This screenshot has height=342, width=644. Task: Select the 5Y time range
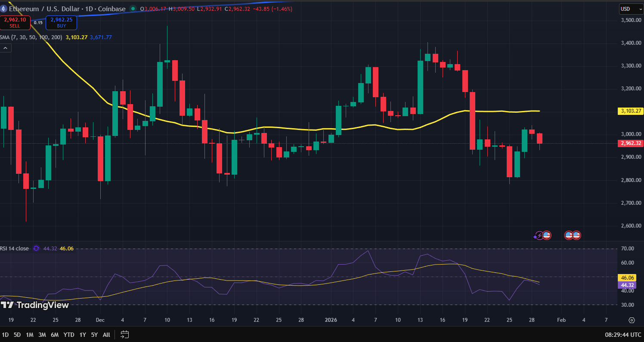click(x=94, y=334)
